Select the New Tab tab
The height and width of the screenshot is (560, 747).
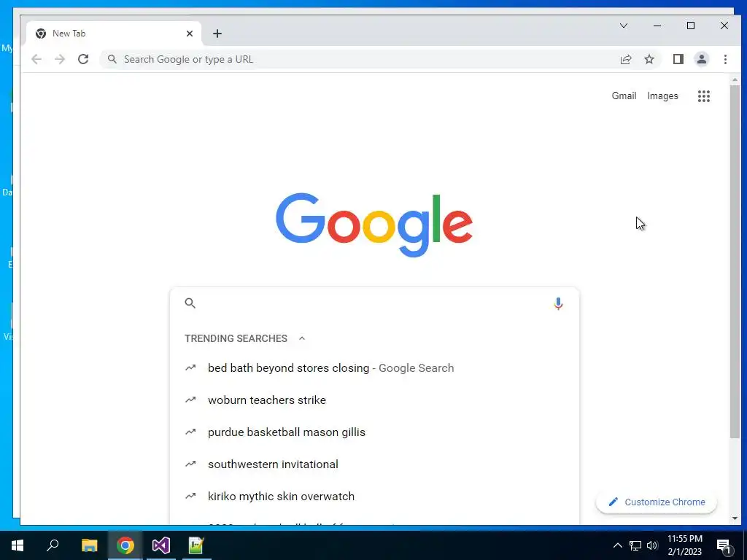[x=114, y=34]
